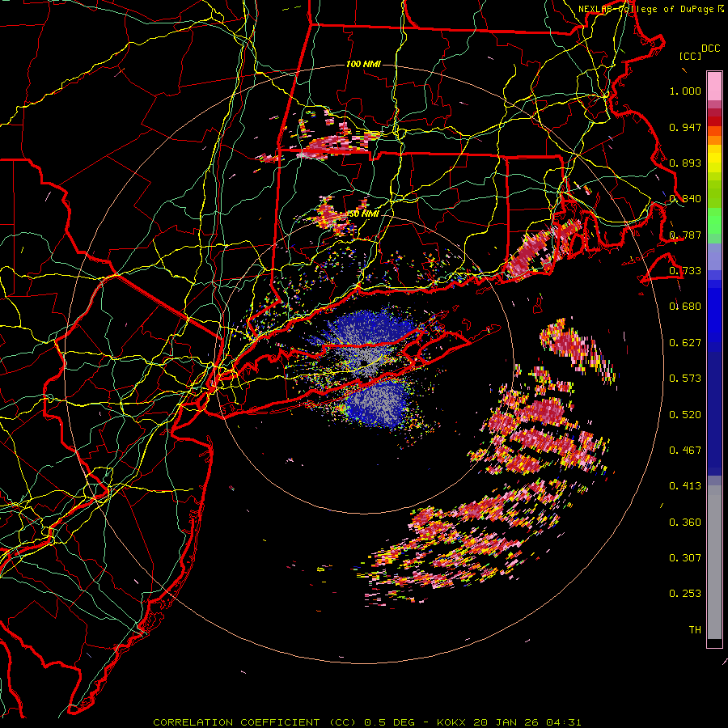Select the 0.467 legend value

685,450
